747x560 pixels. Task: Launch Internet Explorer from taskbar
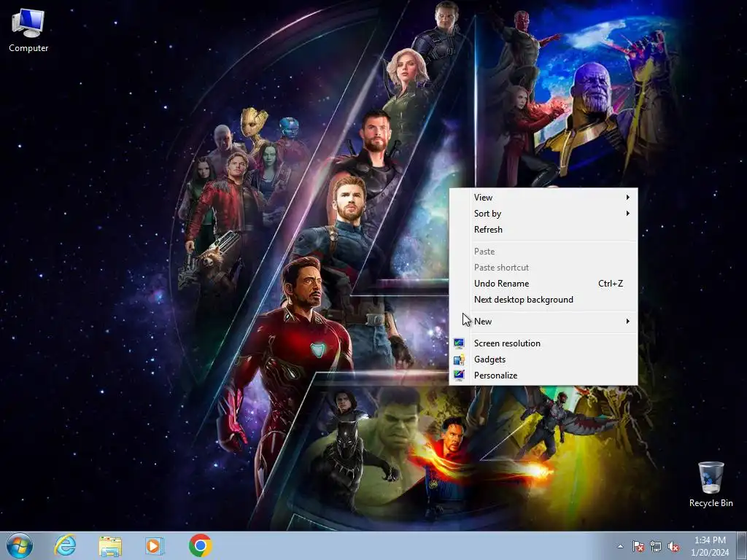click(65, 545)
